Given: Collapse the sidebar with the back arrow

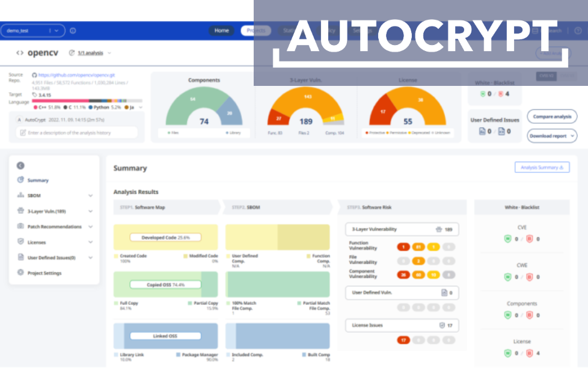Looking at the screenshot, I should 20,166.
